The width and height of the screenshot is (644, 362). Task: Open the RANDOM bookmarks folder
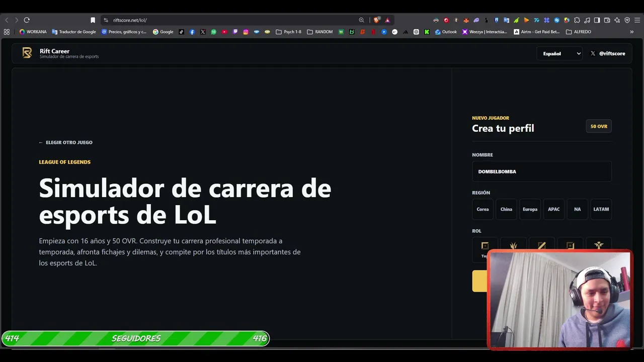pyautogui.click(x=319, y=32)
